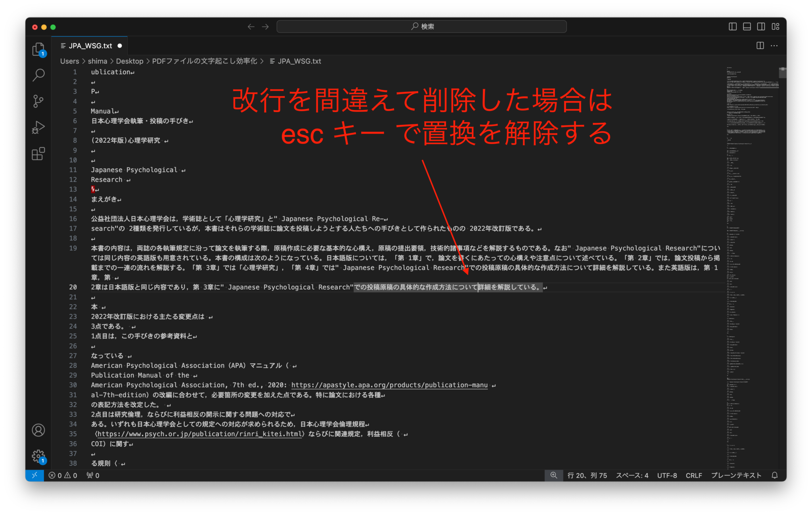Image resolution: width=812 pixels, height=515 pixels.
Task: Change indentation via スペース: 4
Action: (x=632, y=475)
